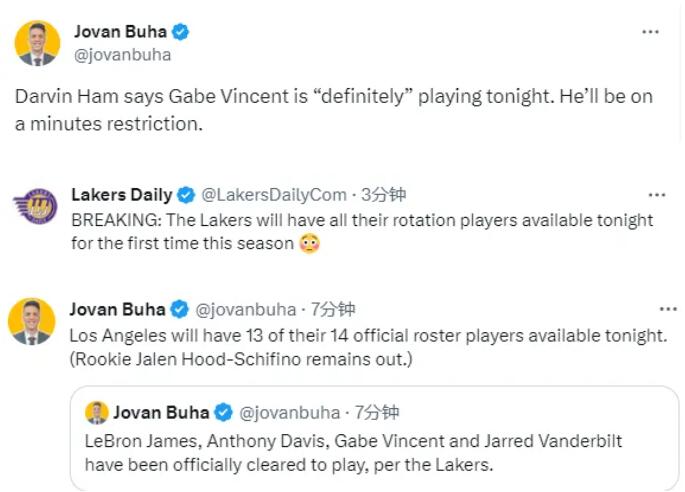Screen dimensions: 685x492
Task: Open Jovan Buha avatar on roster tweet
Action: click(32, 321)
